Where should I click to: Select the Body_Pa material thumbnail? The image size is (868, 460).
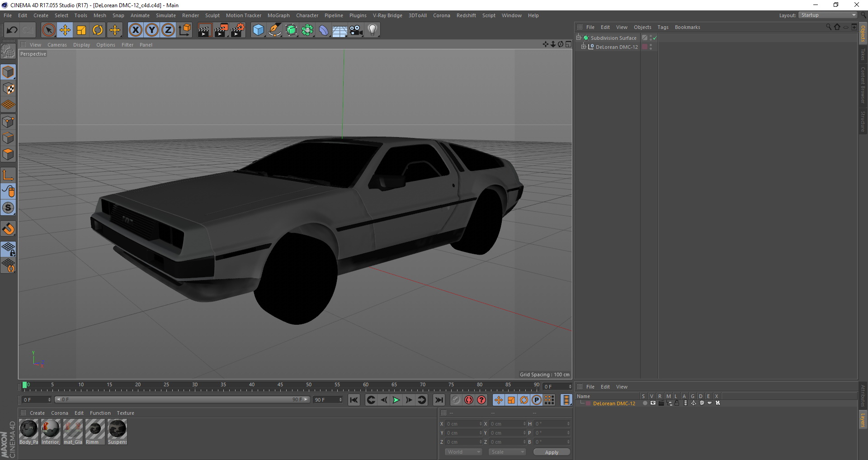pos(28,432)
